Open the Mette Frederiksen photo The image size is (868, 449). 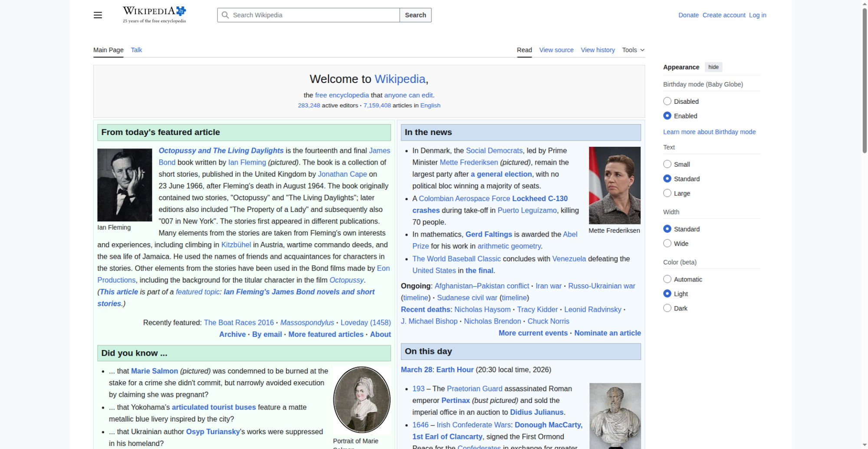[x=614, y=185]
